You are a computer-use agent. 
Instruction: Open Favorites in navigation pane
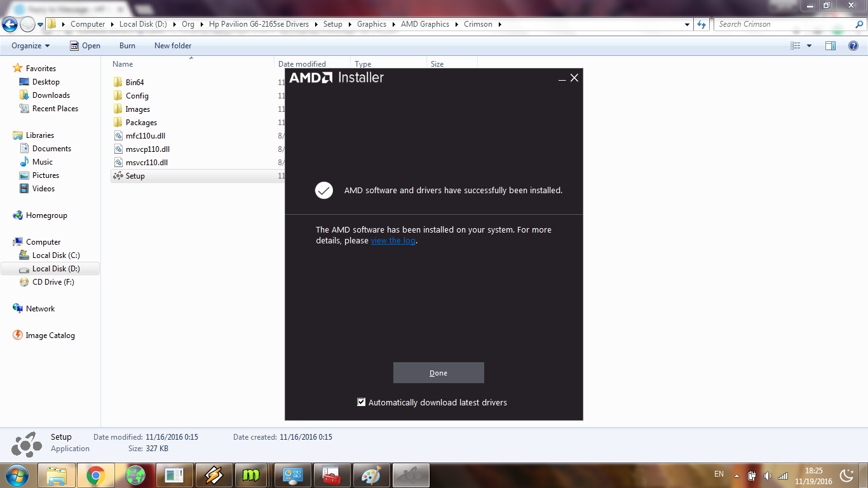coord(41,69)
